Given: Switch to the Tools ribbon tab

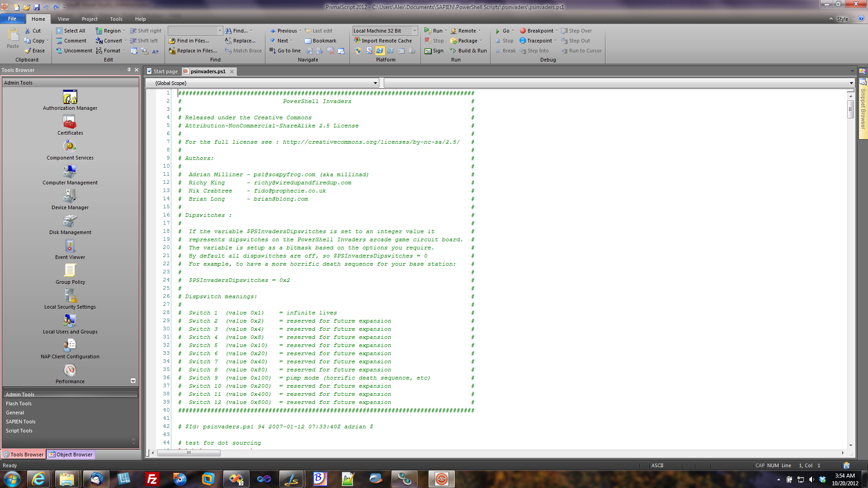Looking at the screenshot, I should coord(116,19).
